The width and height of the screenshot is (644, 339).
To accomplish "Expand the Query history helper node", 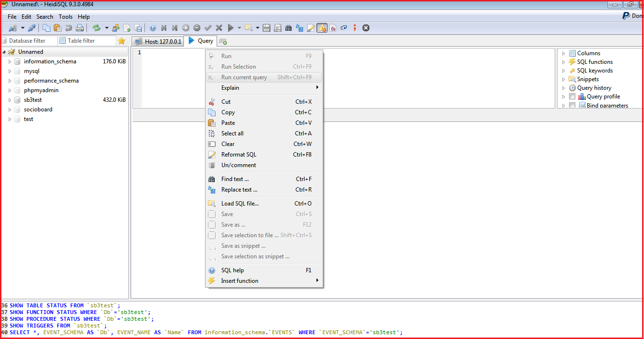I will pos(564,88).
